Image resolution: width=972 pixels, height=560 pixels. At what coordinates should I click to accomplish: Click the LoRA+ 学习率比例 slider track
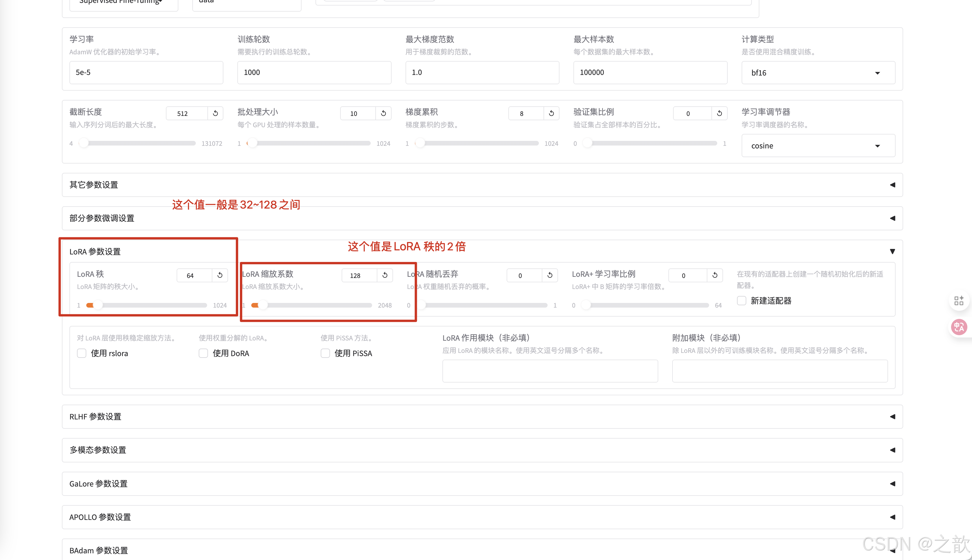point(645,305)
